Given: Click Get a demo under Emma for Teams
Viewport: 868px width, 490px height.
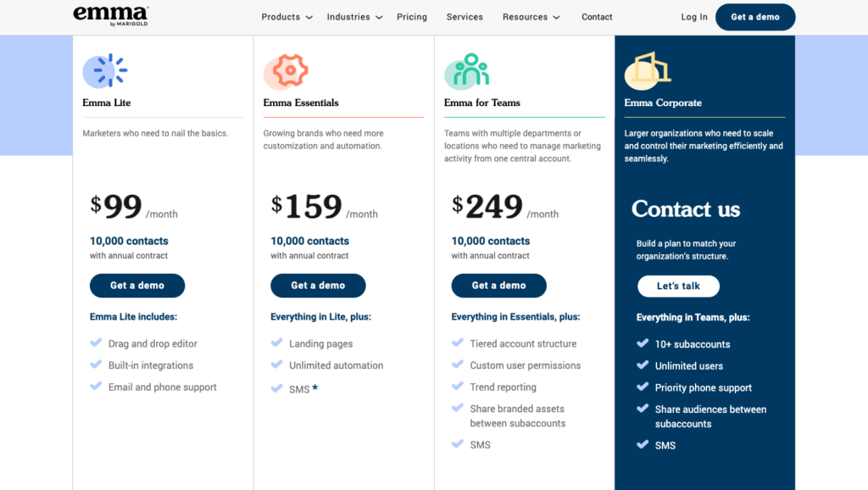Looking at the screenshot, I should pyautogui.click(x=498, y=286).
